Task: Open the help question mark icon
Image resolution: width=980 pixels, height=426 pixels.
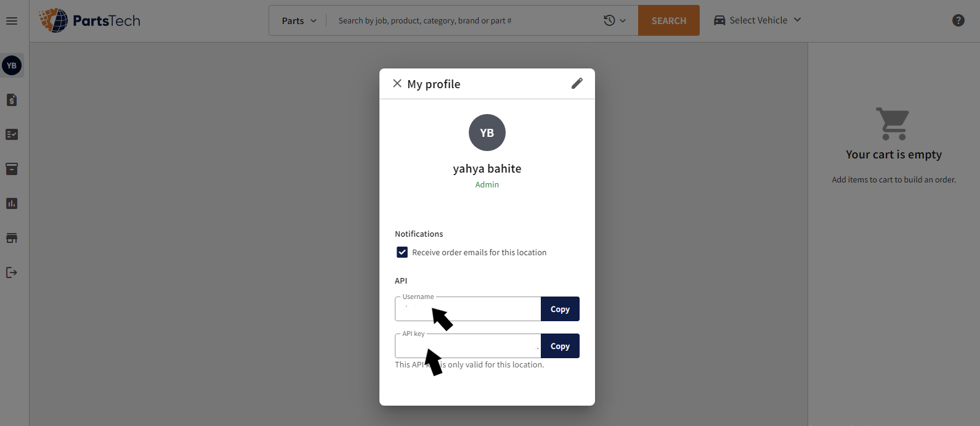Action: (958, 20)
